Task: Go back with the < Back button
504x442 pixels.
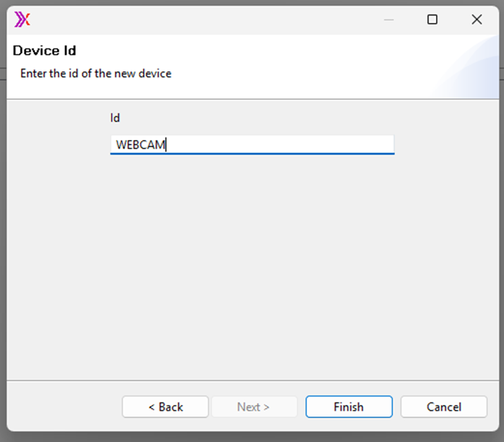Action: coord(165,407)
